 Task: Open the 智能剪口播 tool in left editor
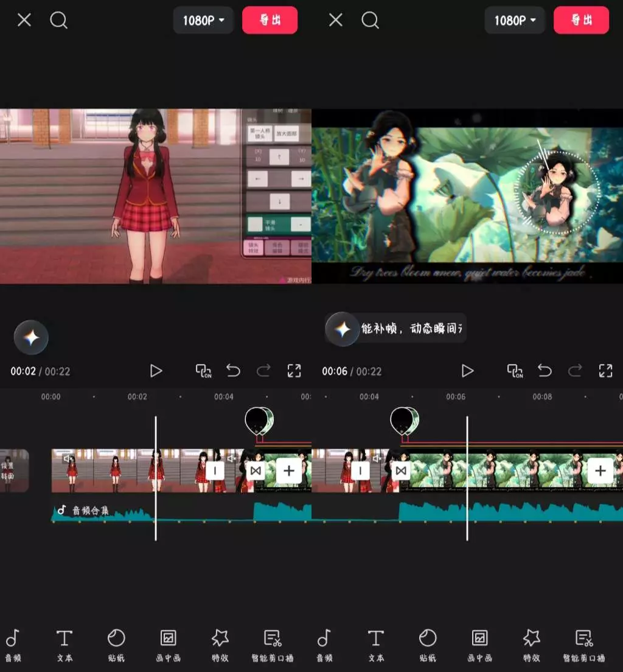273,645
